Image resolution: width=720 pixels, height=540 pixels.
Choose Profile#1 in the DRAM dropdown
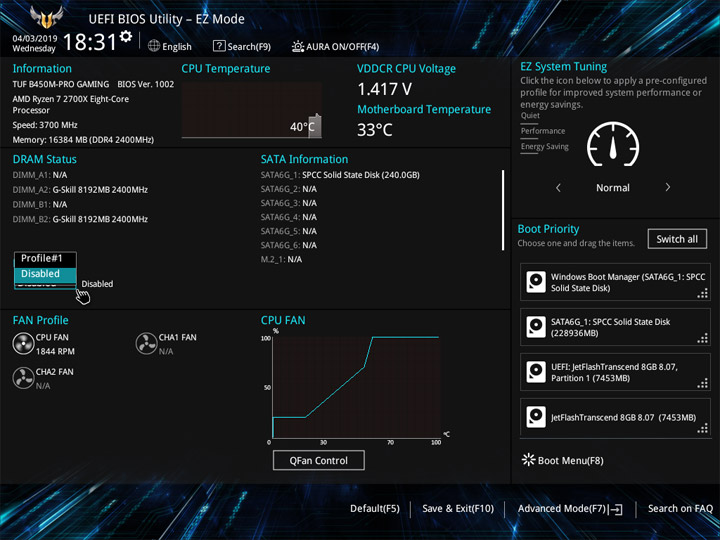[45, 259]
